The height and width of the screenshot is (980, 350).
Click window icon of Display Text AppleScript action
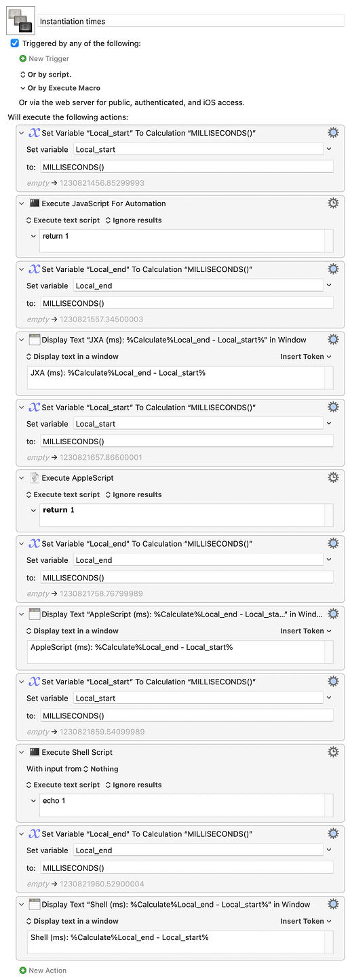(x=35, y=614)
